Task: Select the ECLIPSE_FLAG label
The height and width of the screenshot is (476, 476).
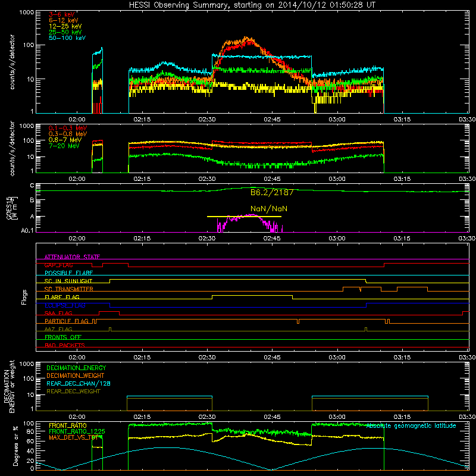Action: click(65, 305)
